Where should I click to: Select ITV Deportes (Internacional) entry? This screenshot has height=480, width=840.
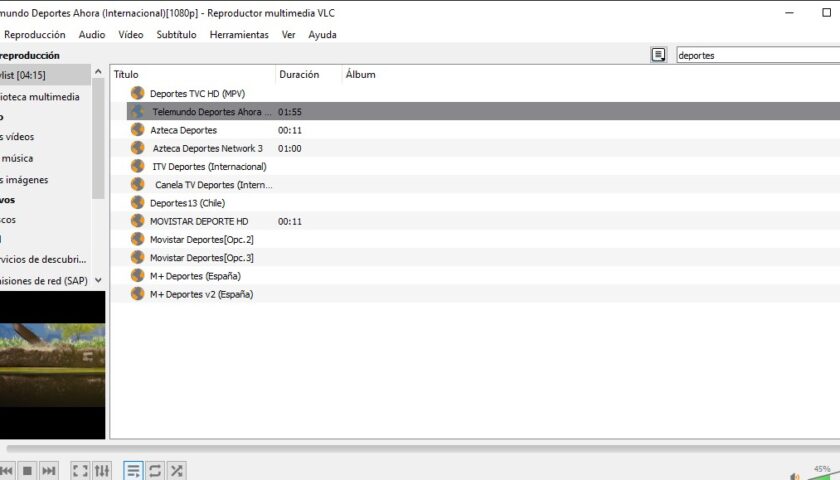pos(209,167)
